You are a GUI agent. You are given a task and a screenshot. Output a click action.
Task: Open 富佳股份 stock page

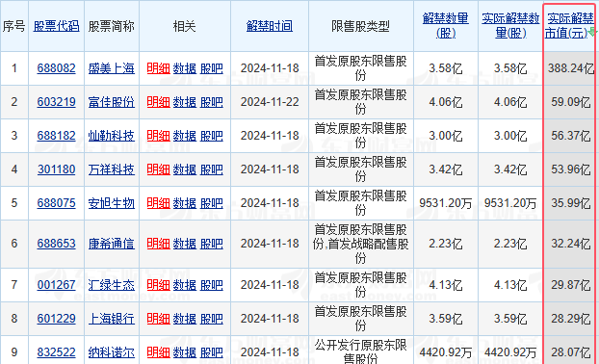click(112, 102)
